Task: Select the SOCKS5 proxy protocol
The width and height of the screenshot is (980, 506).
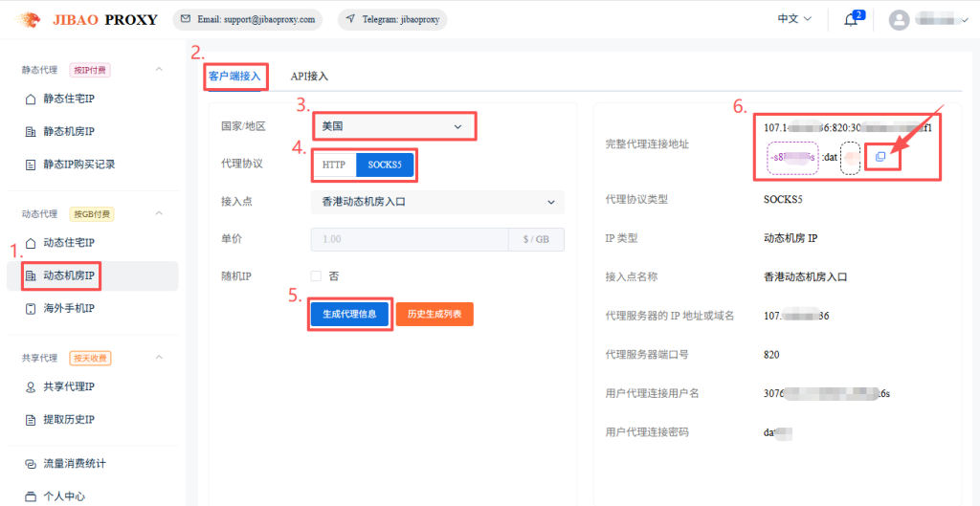Action: pyautogui.click(x=385, y=165)
